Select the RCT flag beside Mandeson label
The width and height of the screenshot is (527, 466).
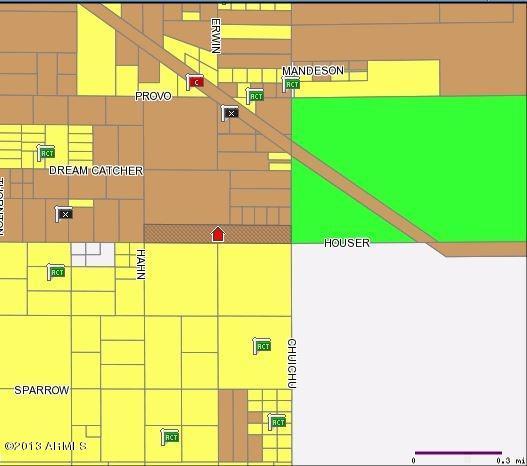(291, 84)
